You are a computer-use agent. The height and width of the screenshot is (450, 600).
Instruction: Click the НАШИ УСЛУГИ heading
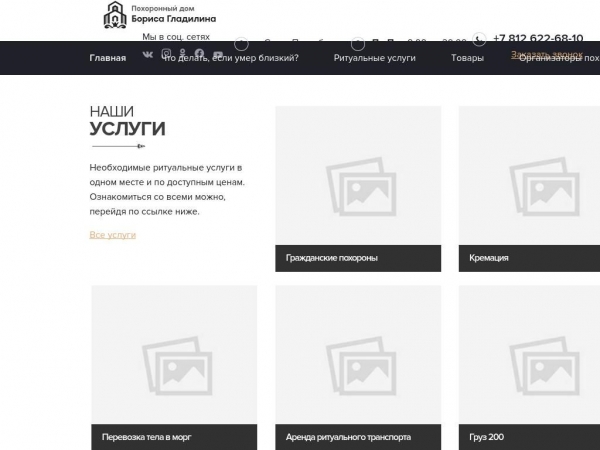click(127, 121)
